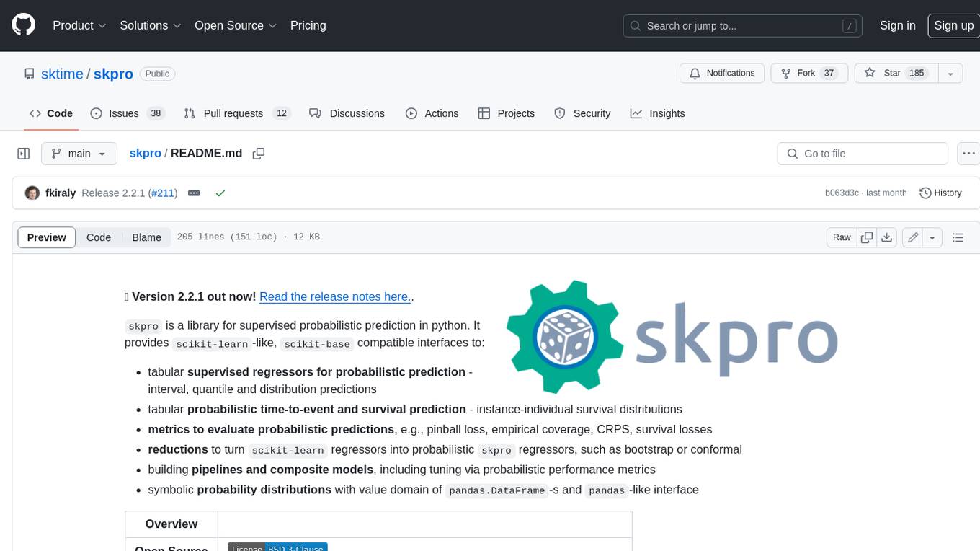Viewport: 980px width, 551px height.
Task: Expand the Product menu
Action: point(79,25)
